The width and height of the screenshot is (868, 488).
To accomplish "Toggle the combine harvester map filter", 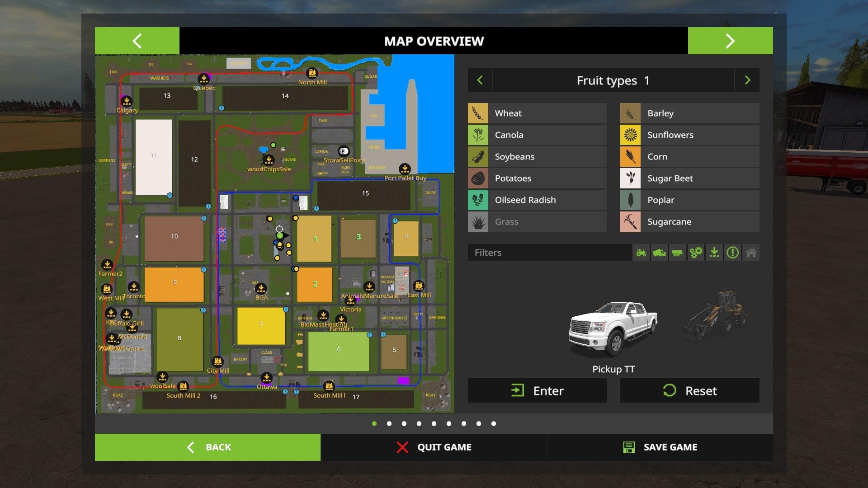I will coord(659,253).
